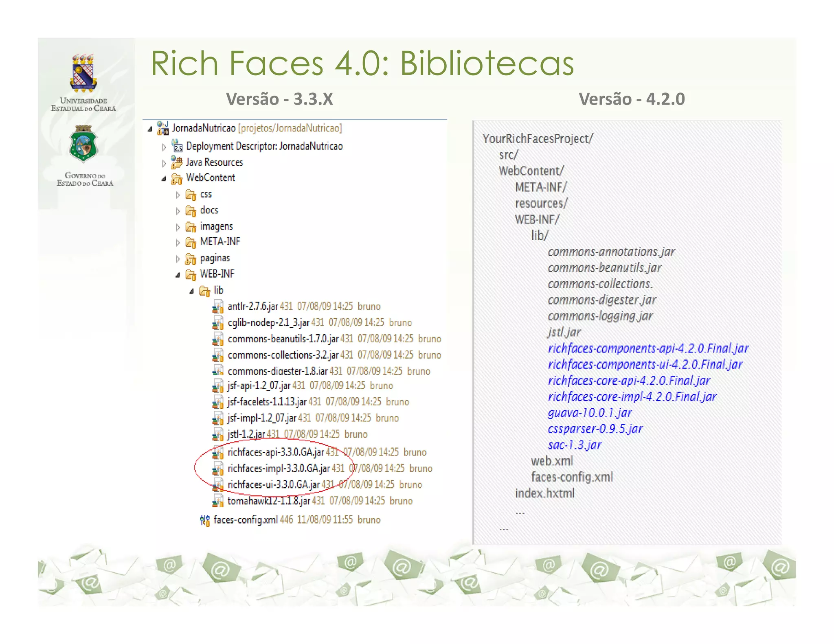Expand the paginas folder arrow
The image size is (834, 644).
178,259
